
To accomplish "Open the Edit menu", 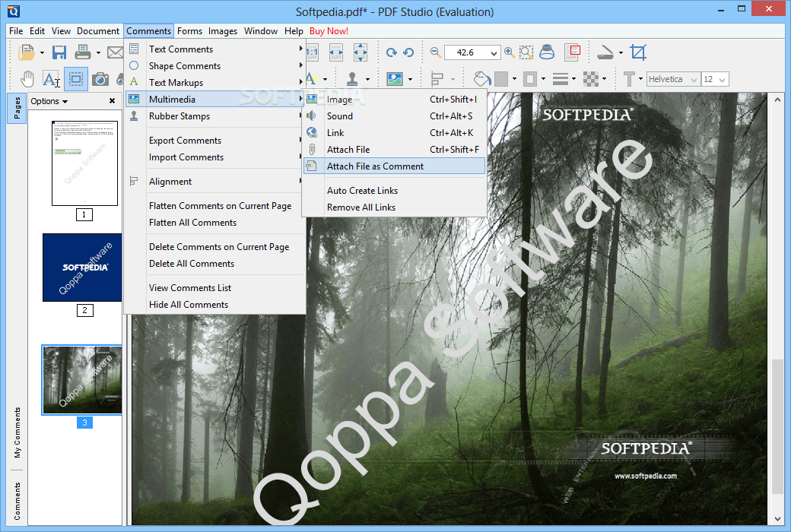I will click(37, 31).
